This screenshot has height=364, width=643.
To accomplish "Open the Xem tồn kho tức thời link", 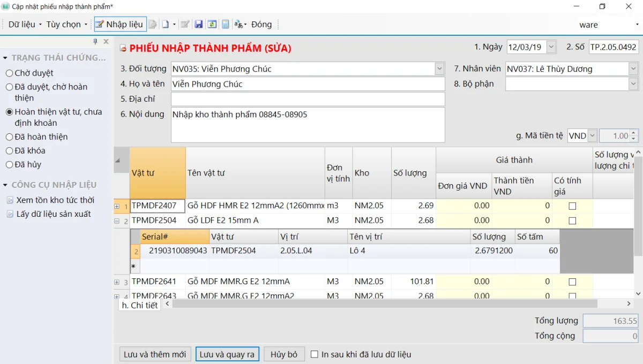I will 55,200.
